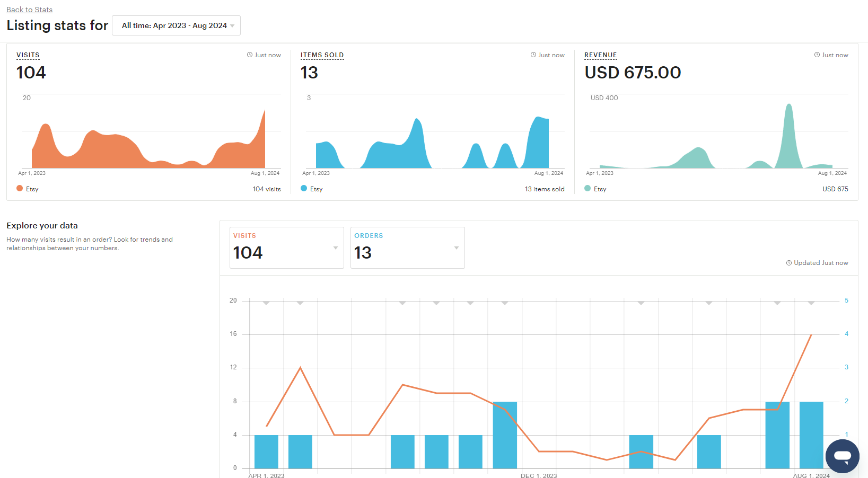
Task: Click the clock icon beside Visits timestamp
Action: tap(249, 55)
